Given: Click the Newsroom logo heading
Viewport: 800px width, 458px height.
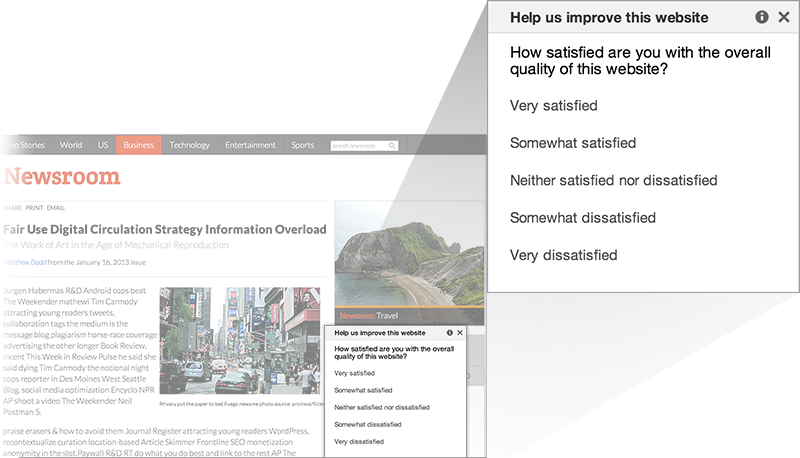Looking at the screenshot, I should click(62, 177).
